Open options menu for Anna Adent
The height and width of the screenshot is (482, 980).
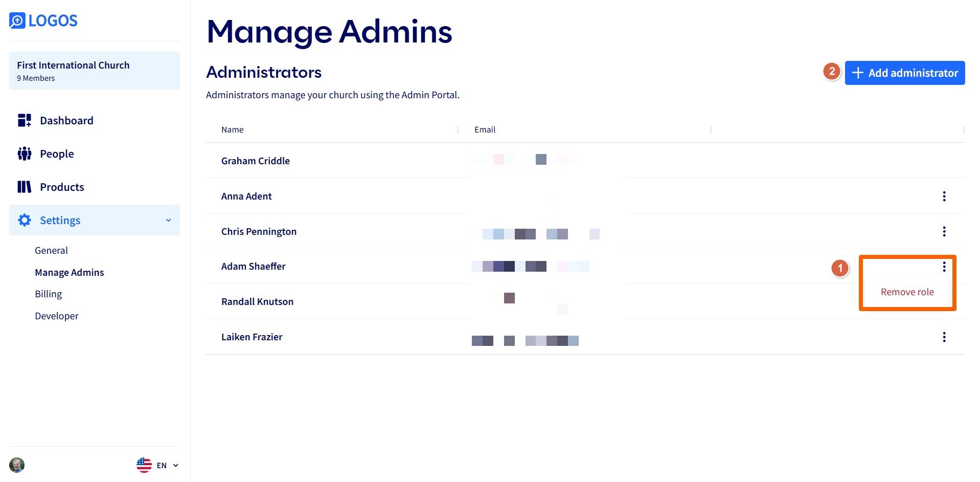coord(944,196)
